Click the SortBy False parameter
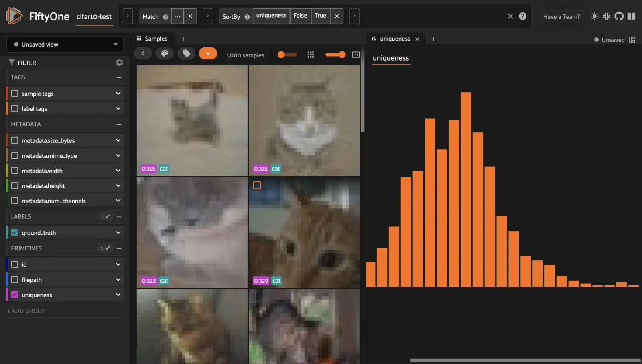642x364 pixels. [300, 16]
